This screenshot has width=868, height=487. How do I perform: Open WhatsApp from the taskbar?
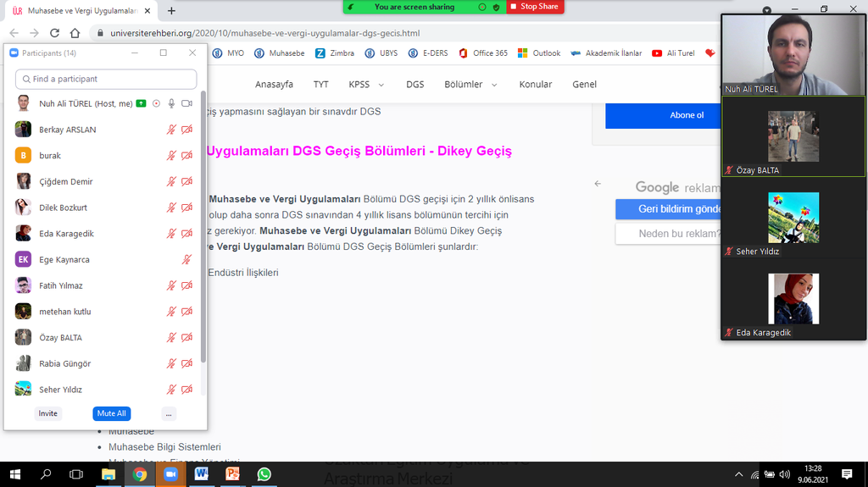[x=264, y=474]
